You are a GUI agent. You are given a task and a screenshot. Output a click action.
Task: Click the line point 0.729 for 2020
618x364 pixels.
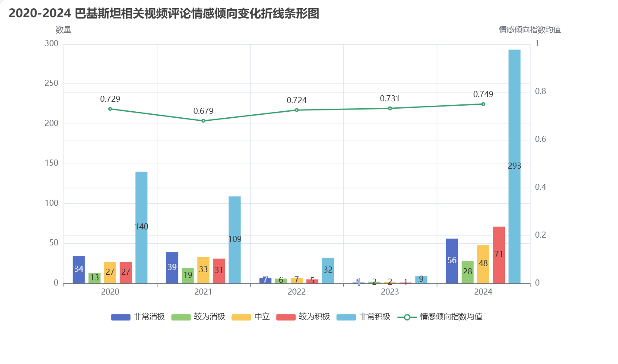coord(110,109)
